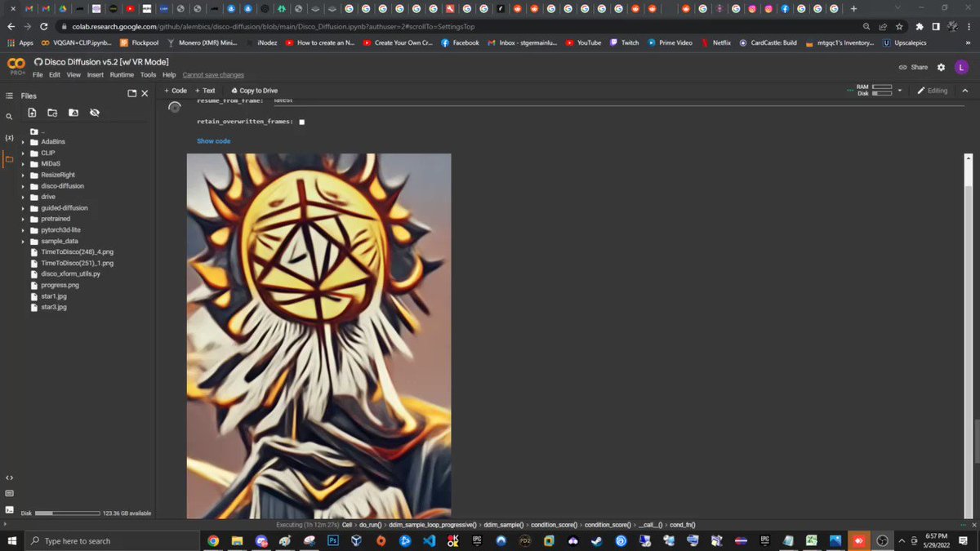Open Windows Start menu
Image resolution: width=980 pixels, height=551 pixels.
pos(11,540)
